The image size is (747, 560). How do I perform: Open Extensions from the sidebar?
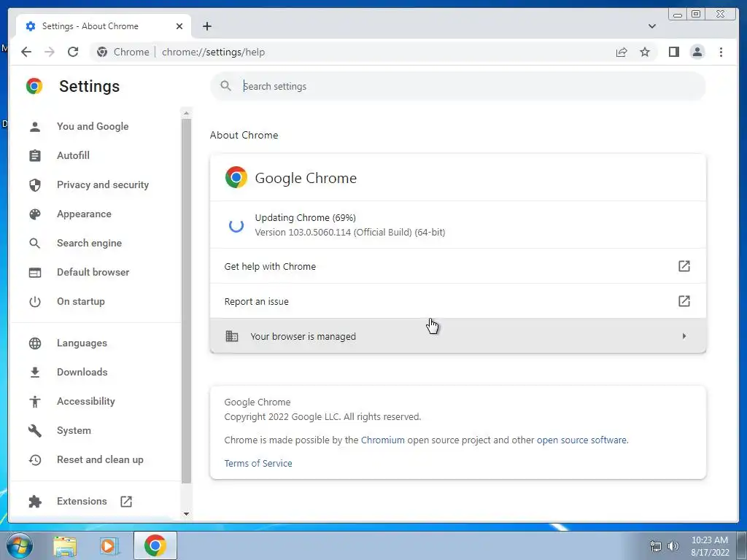pos(82,502)
